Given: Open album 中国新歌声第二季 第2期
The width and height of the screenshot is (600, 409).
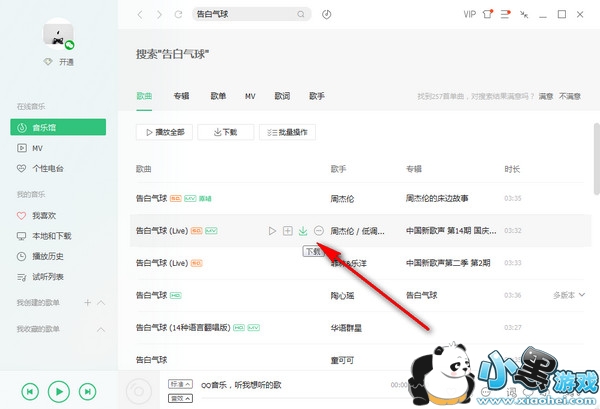Looking at the screenshot, I should point(448,263).
